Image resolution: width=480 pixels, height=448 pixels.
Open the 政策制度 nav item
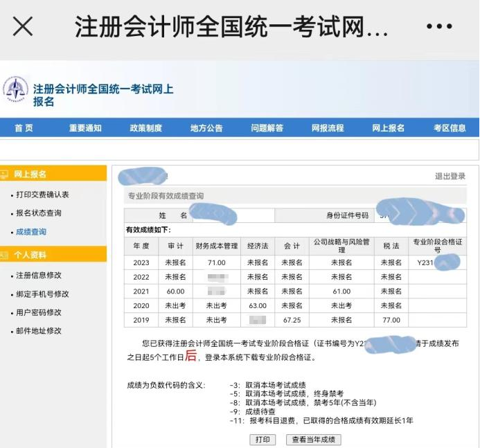click(145, 128)
